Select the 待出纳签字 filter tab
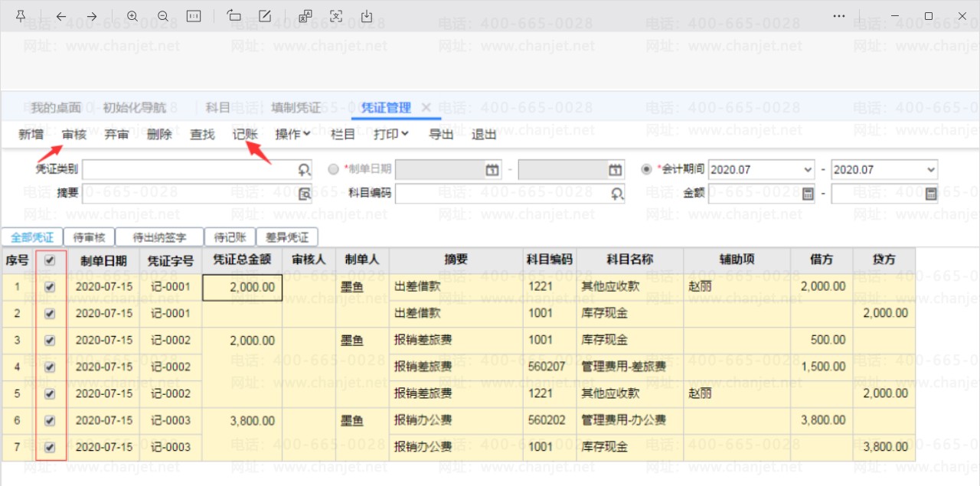Image resolution: width=980 pixels, height=486 pixels. 161,237
